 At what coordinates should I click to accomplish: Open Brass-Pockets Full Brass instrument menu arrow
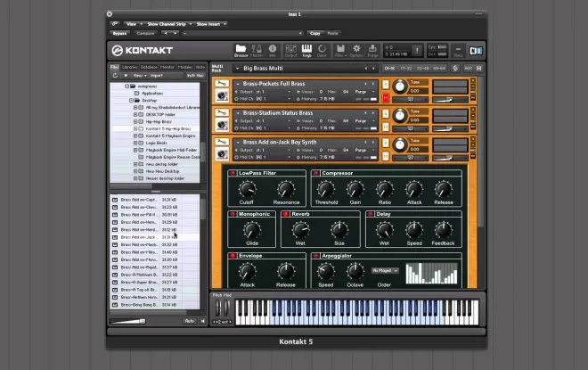pos(238,84)
